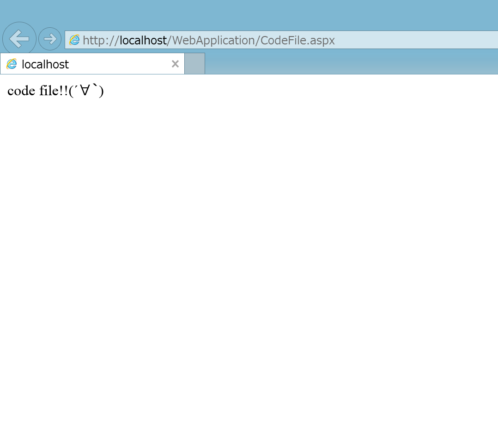Image resolution: width=498 pixels, height=448 pixels.
Task: Click the Back navigation arrow
Action: pos(18,38)
